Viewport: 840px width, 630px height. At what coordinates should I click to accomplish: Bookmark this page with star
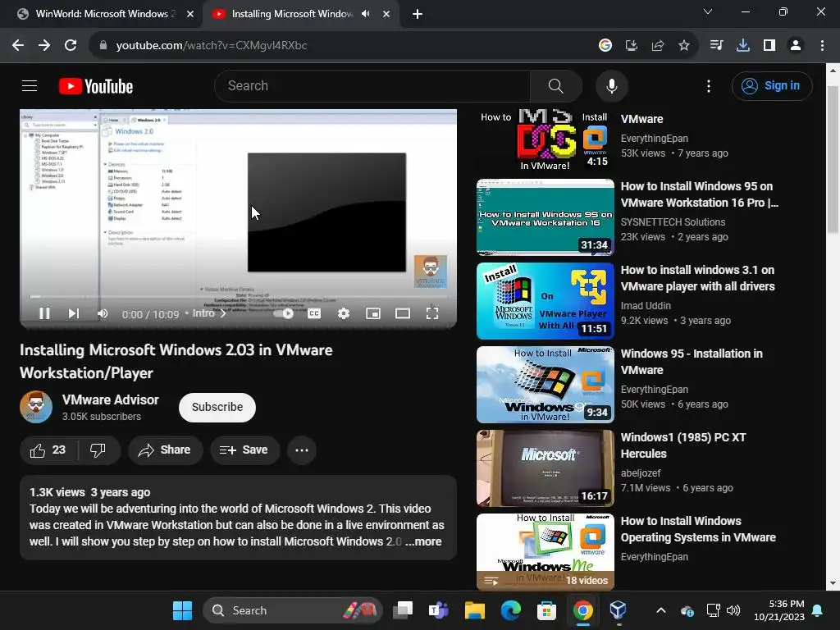pos(684,46)
